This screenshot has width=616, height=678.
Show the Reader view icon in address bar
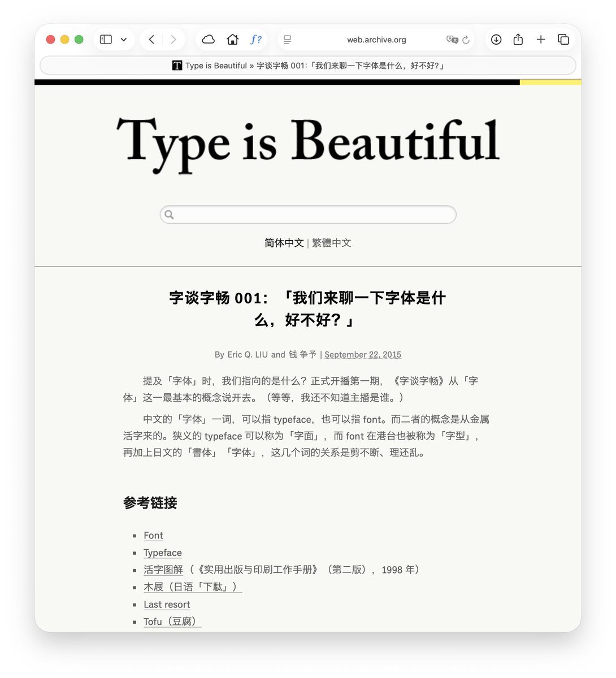point(288,40)
